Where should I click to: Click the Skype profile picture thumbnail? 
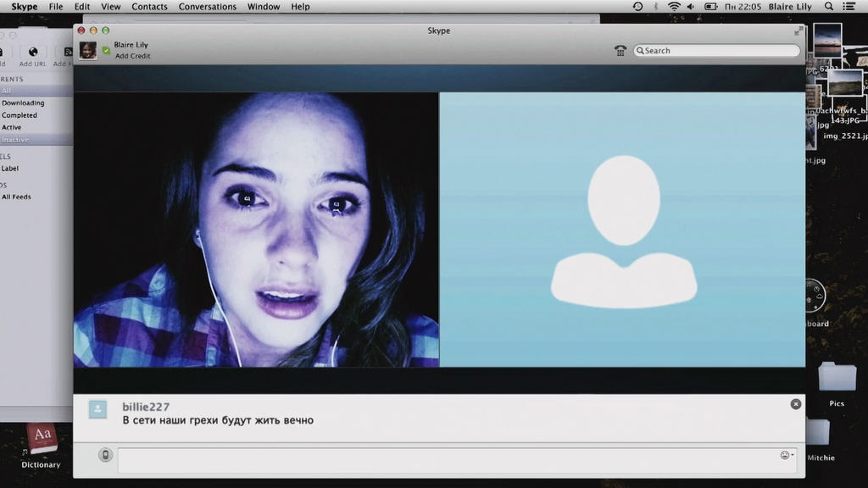point(88,50)
